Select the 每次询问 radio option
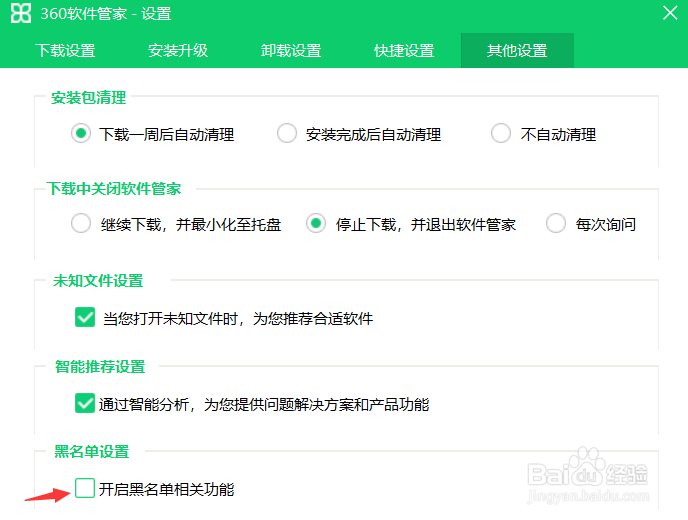This screenshot has height=520, width=688. 556,223
